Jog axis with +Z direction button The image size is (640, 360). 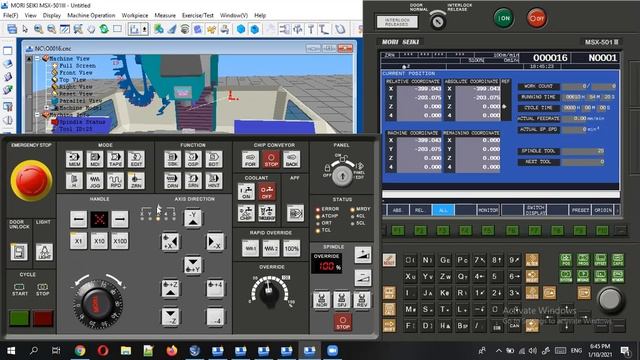tap(170, 288)
